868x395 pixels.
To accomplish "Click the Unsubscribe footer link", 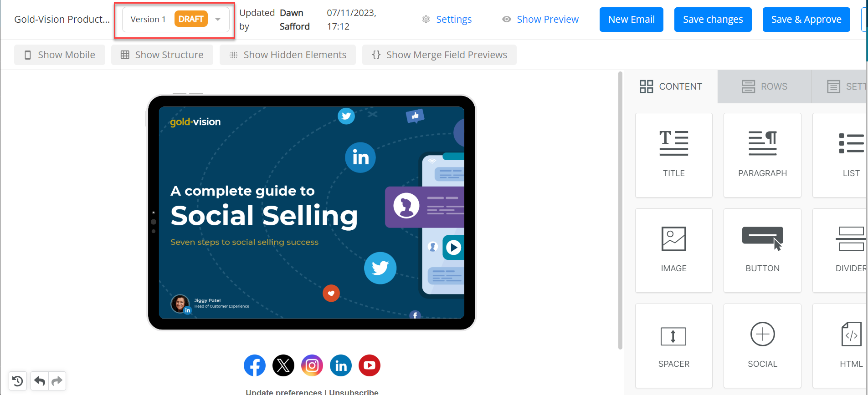I will (354, 392).
